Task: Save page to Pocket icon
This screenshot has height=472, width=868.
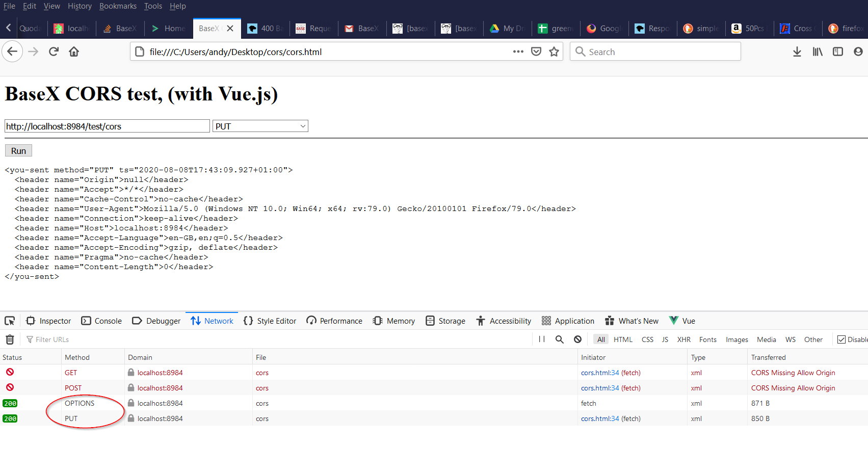Action: (x=536, y=51)
